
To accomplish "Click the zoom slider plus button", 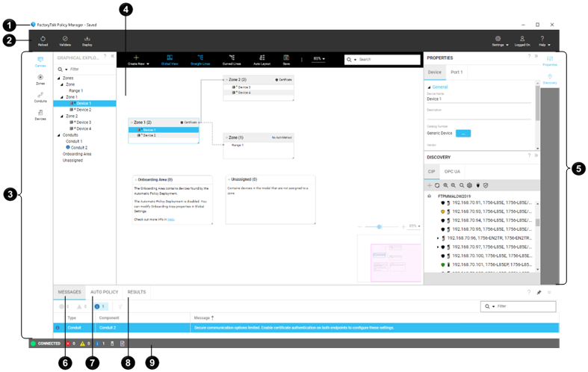I will 403,226.
